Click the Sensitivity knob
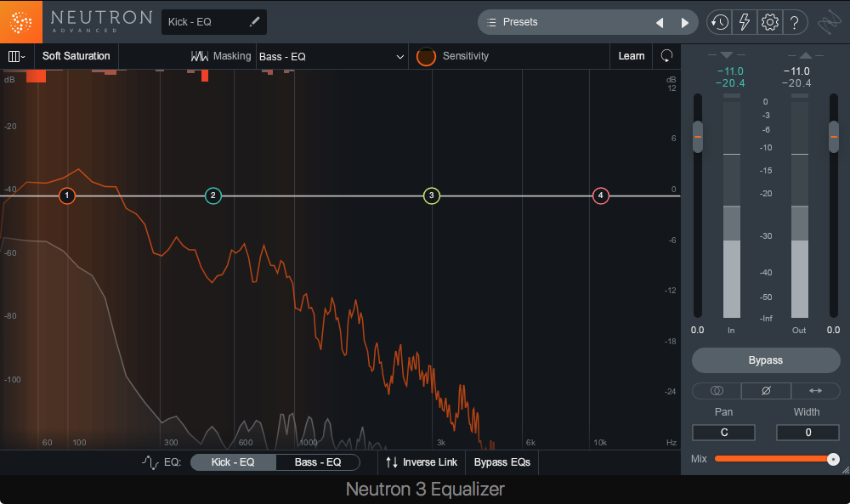The image size is (850, 504). point(426,56)
